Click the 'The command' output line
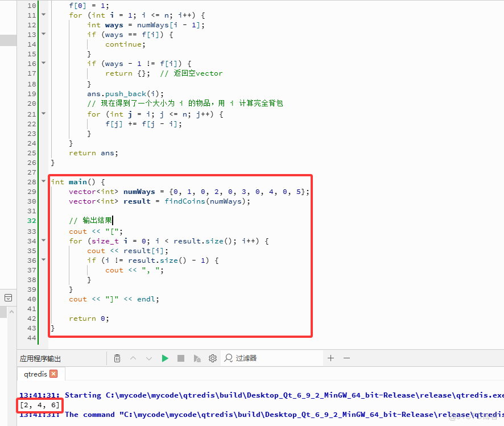504x426 pixels. point(262,415)
